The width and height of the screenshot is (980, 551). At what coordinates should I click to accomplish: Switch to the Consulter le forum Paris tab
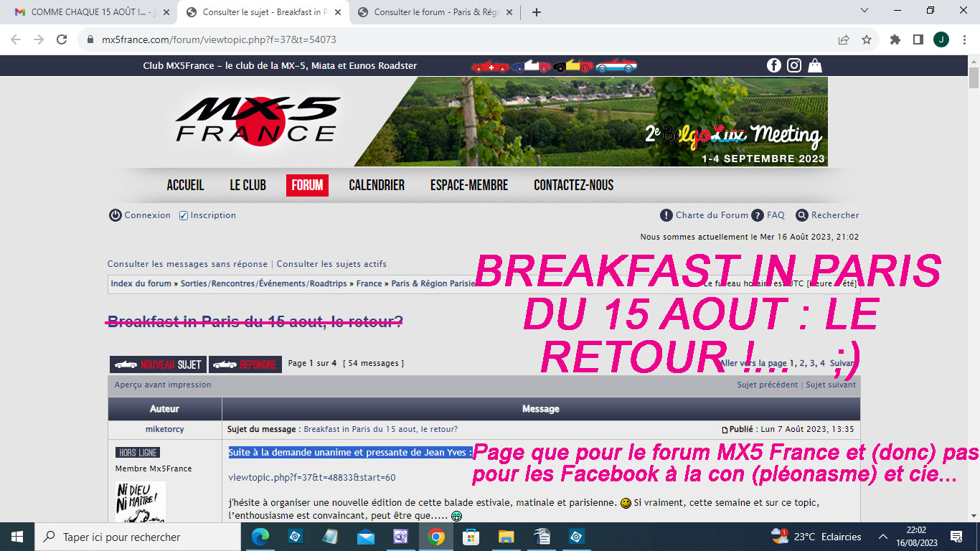point(437,12)
